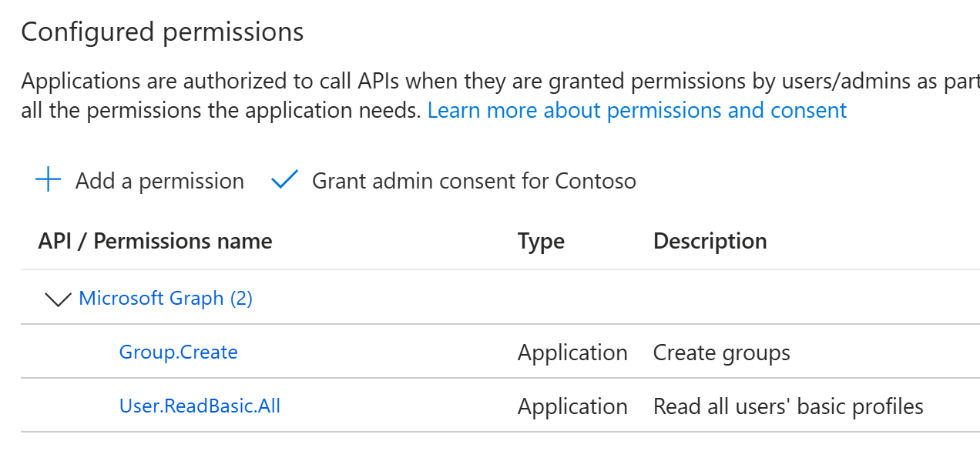Click the plus icon for adding a permission
The width and height of the screenshot is (980, 451).
(x=49, y=181)
